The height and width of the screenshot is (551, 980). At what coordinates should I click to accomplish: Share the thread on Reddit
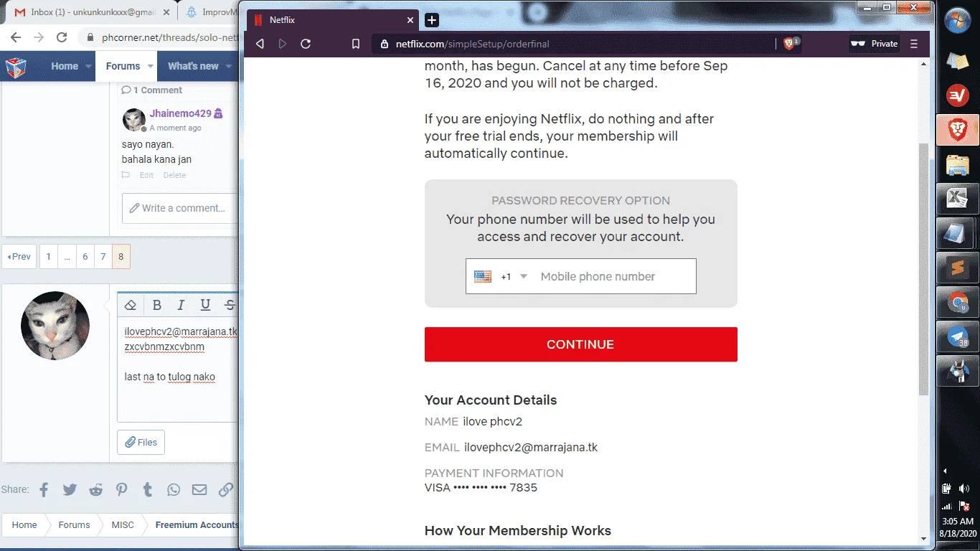pyautogui.click(x=95, y=490)
